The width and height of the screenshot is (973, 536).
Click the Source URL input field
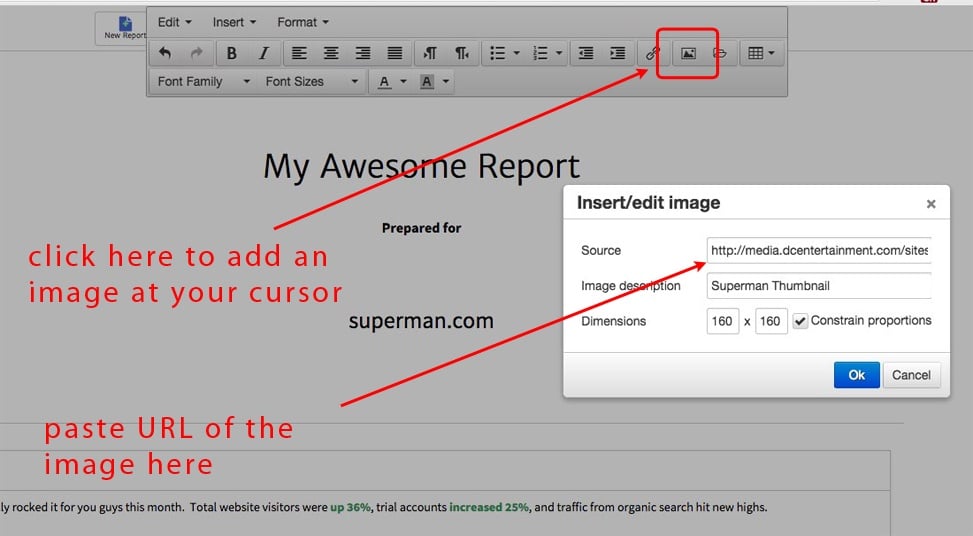pos(818,250)
